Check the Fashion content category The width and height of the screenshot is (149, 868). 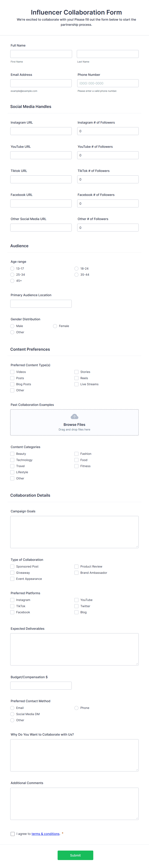76,454
